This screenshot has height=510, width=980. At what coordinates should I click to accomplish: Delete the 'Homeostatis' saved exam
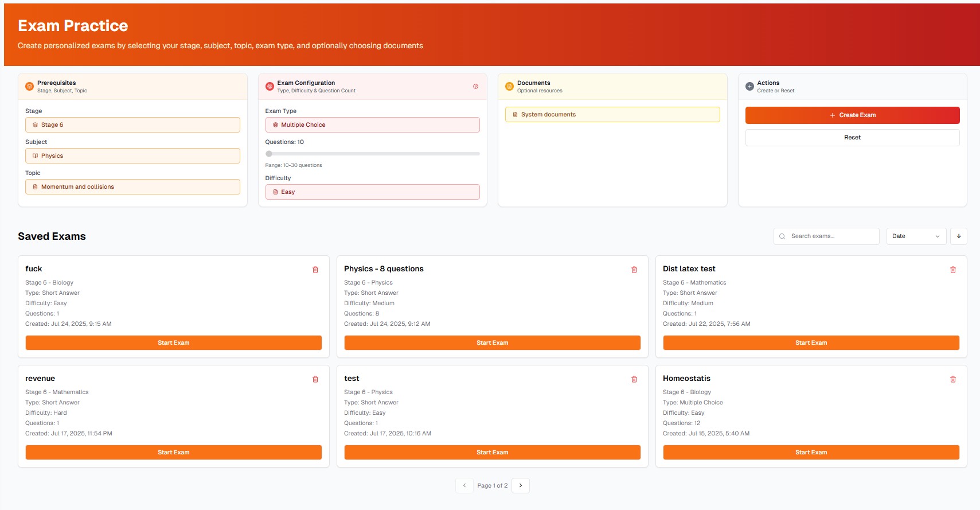[x=953, y=379]
